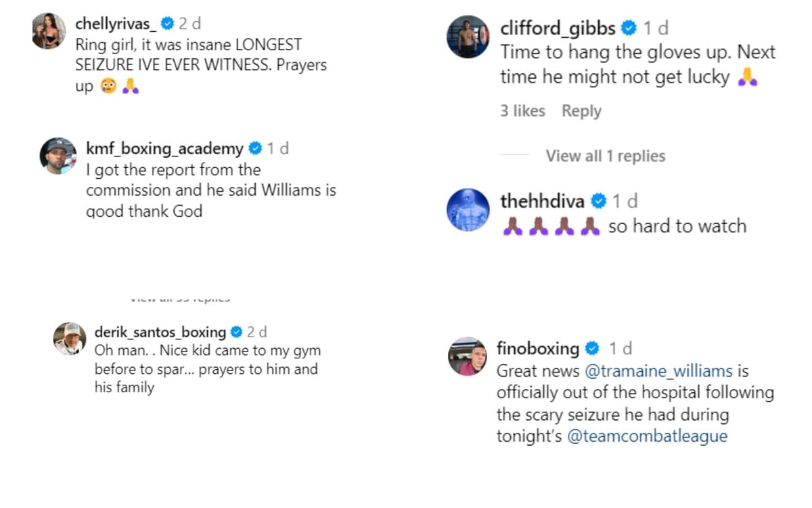Open @teamcombatleague mention link

(648, 436)
